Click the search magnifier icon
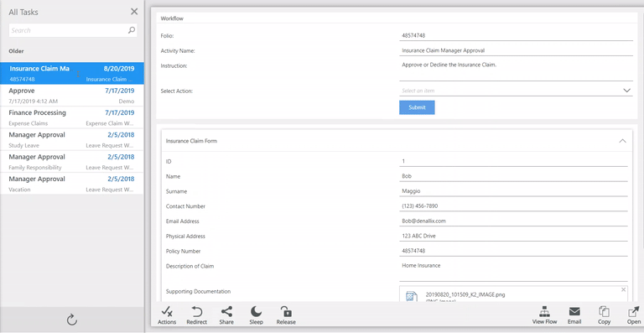The width and height of the screenshot is (644, 333). click(132, 30)
